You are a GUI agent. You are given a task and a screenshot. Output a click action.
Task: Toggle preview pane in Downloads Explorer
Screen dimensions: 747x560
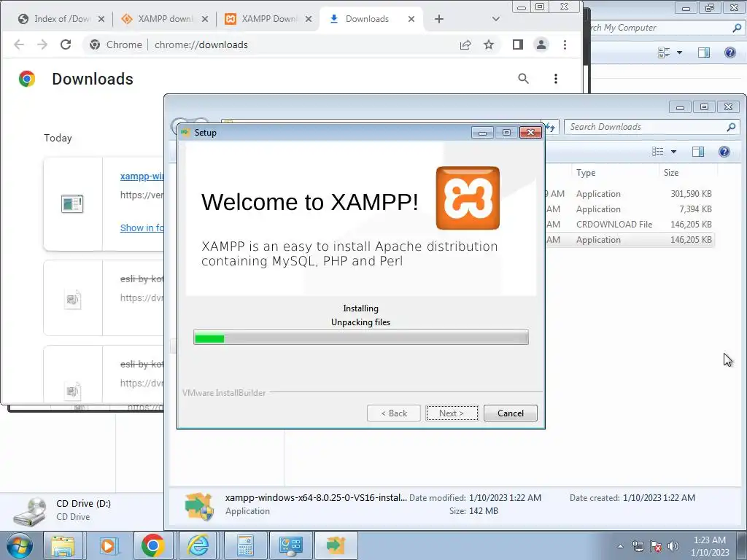pos(698,152)
